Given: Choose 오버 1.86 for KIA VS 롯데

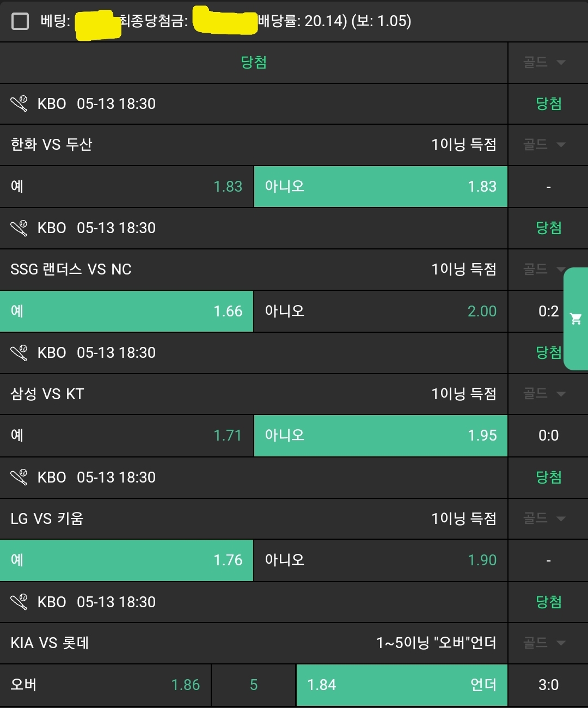Looking at the screenshot, I should tap(105, 685).
